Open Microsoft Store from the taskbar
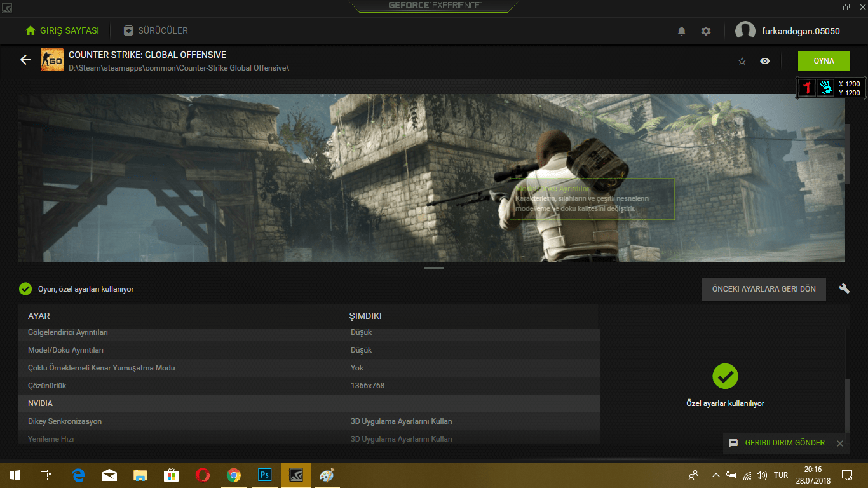This screenshot has width=868, height=488. tap(172, 475)
